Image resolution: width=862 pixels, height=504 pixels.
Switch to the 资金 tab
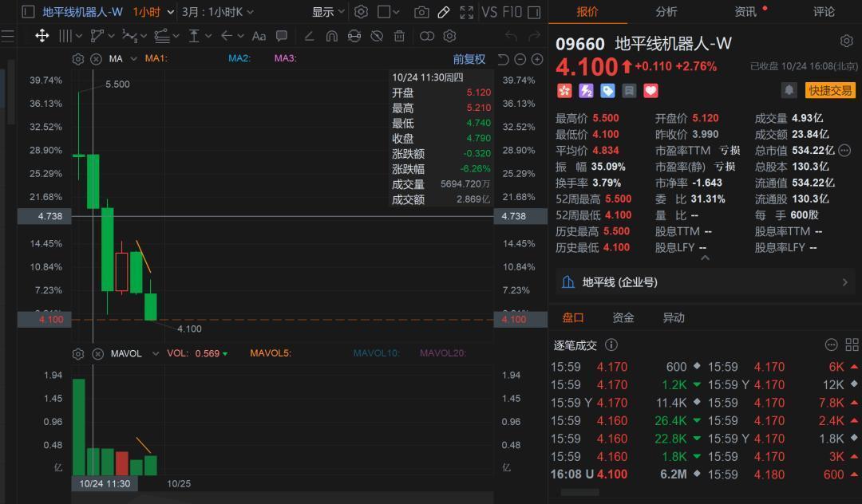click(x=623, y=317)
